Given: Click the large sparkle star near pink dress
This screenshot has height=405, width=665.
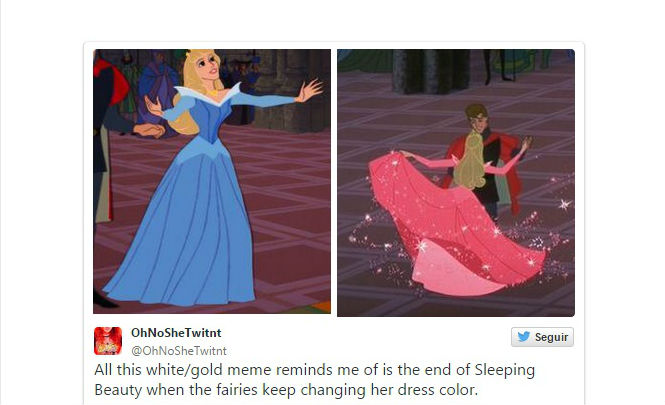Looking at the screenshot, I should coord(564,205).
